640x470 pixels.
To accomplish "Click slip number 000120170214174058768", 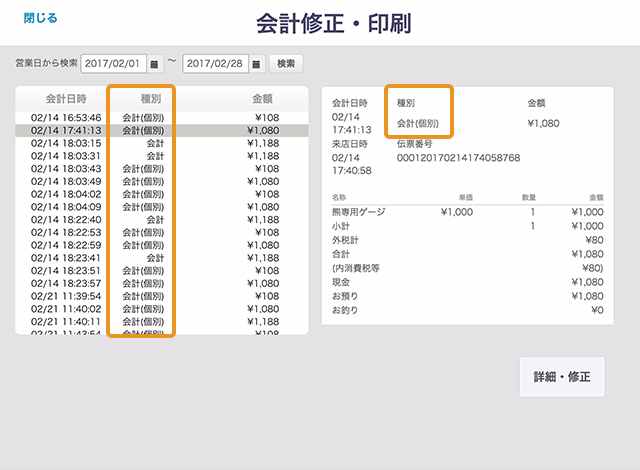I will tap(458, 158).
